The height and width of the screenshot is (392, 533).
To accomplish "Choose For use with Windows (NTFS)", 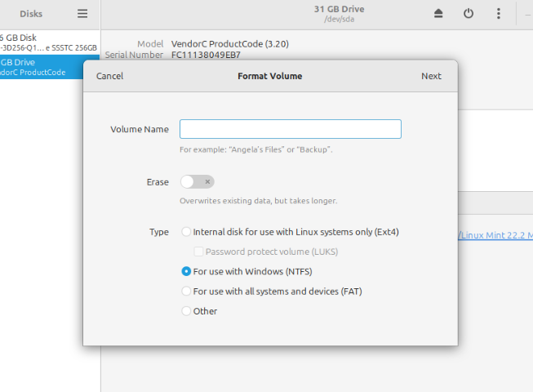I will 187,271.
